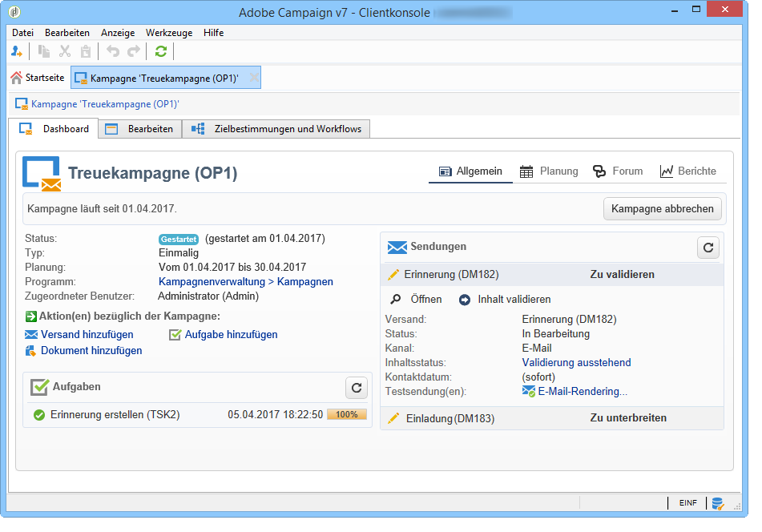This screenshot has height=532, width=762.
Task: Open the E-Mail-Rendering... link
Action: (x=583, y=391)
